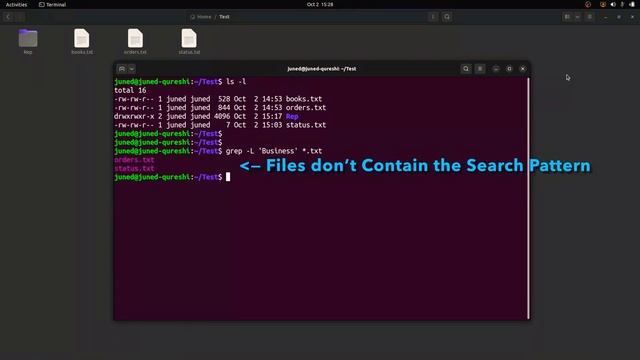The width and height of the screenshot is (640, 360).
Task: Select orders.txt file icon in Files
Action: (x=135, y=38)
